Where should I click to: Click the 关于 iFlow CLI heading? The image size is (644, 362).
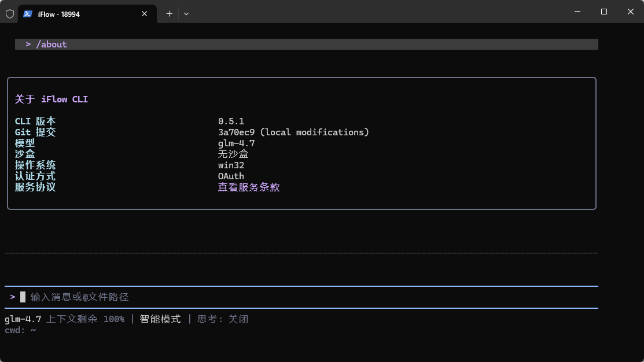pos(51,99)
